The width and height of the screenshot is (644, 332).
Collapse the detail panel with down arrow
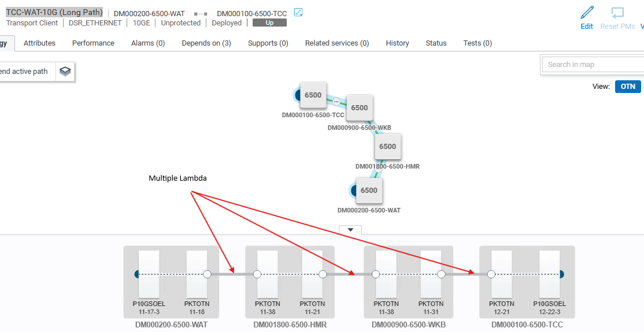[350, 230]
